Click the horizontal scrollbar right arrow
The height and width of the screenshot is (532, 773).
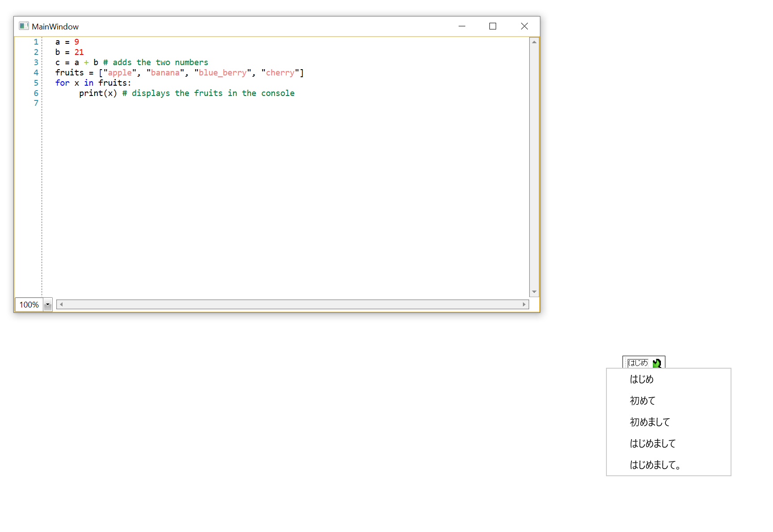click(x=524, y=304)
